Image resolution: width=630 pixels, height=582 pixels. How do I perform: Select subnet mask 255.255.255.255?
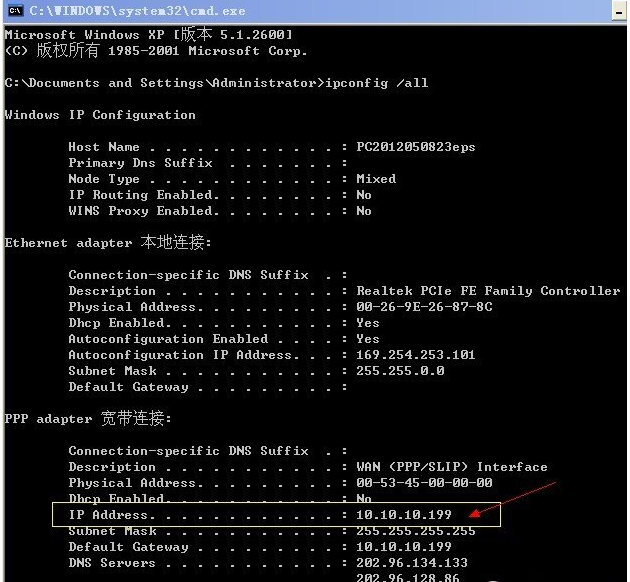click(416, 531)
